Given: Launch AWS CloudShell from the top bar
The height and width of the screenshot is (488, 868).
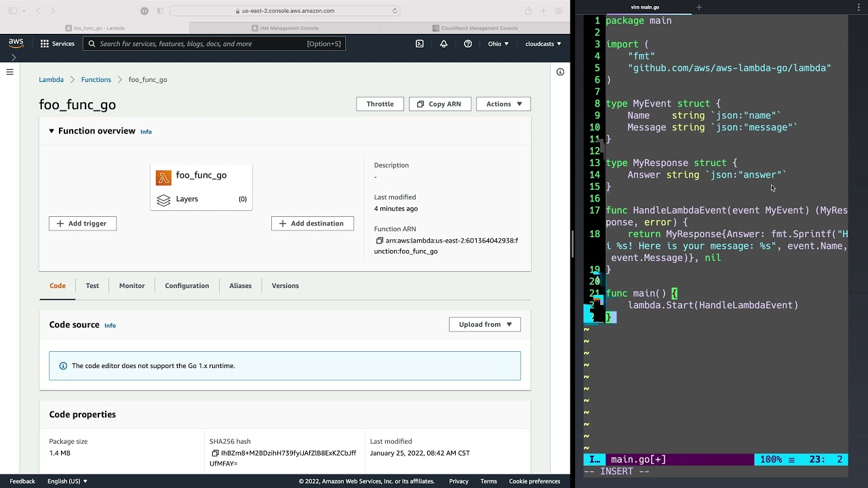Looking at the screenshot, I should (420, 43).
